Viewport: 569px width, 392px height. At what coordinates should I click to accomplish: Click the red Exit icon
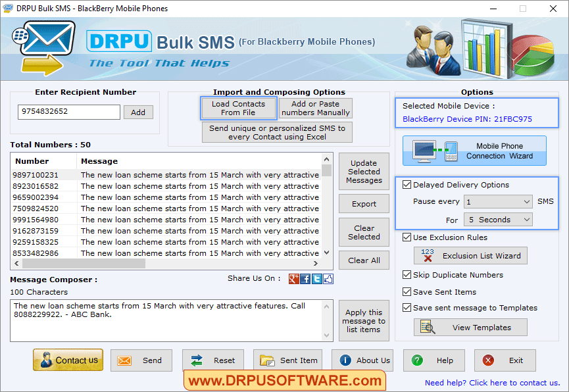coord(488,360)
